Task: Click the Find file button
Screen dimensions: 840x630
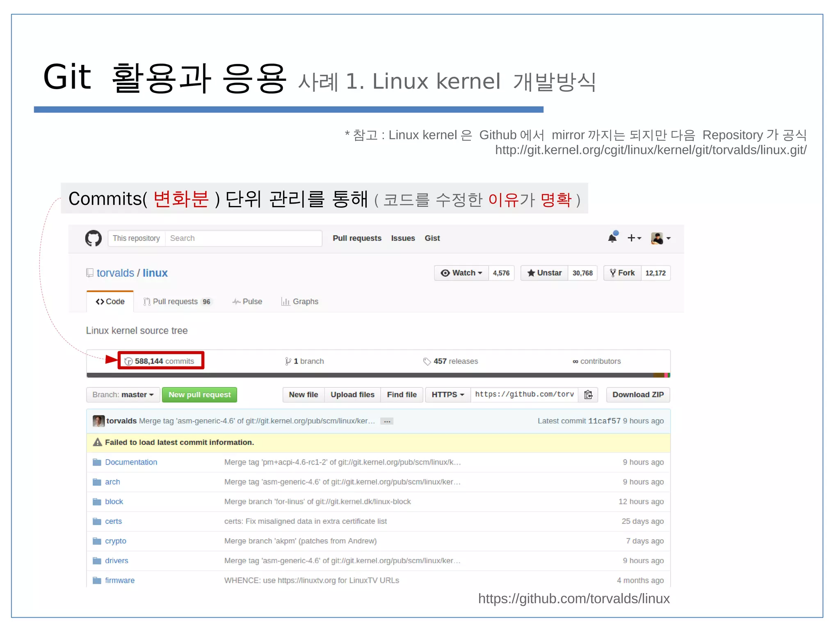Action: tap(402, 394)
